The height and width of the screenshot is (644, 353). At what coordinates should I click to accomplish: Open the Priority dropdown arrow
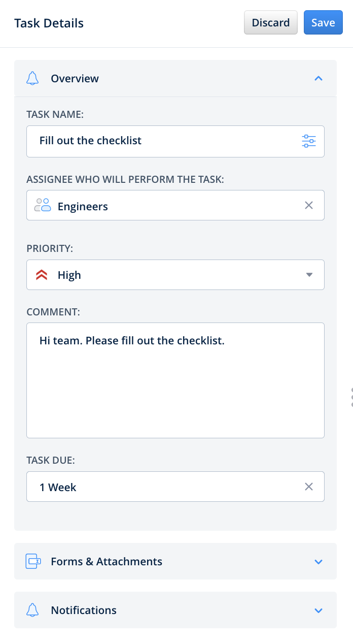(309, 275)
